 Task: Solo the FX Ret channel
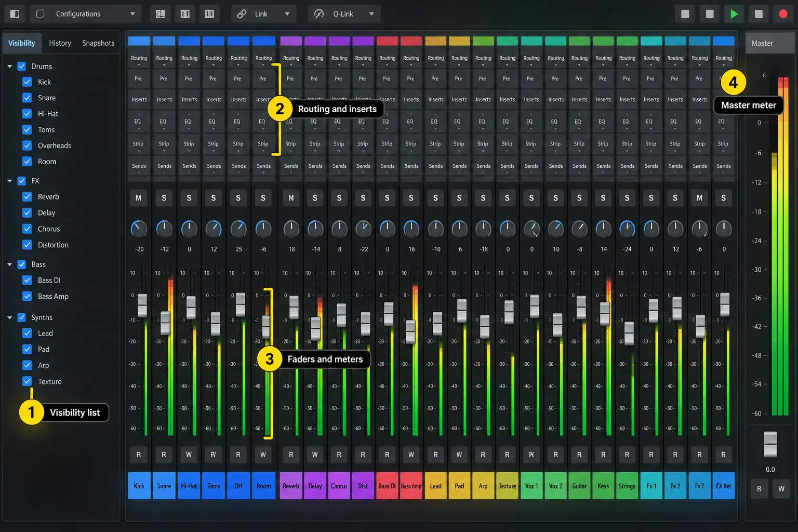(724, 198)
